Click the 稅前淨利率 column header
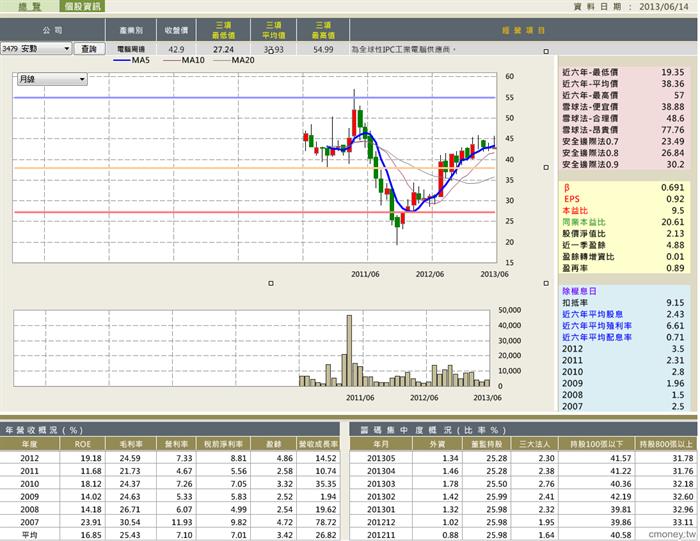The width and height of the screenshot is (700, 541). [224, 444]
